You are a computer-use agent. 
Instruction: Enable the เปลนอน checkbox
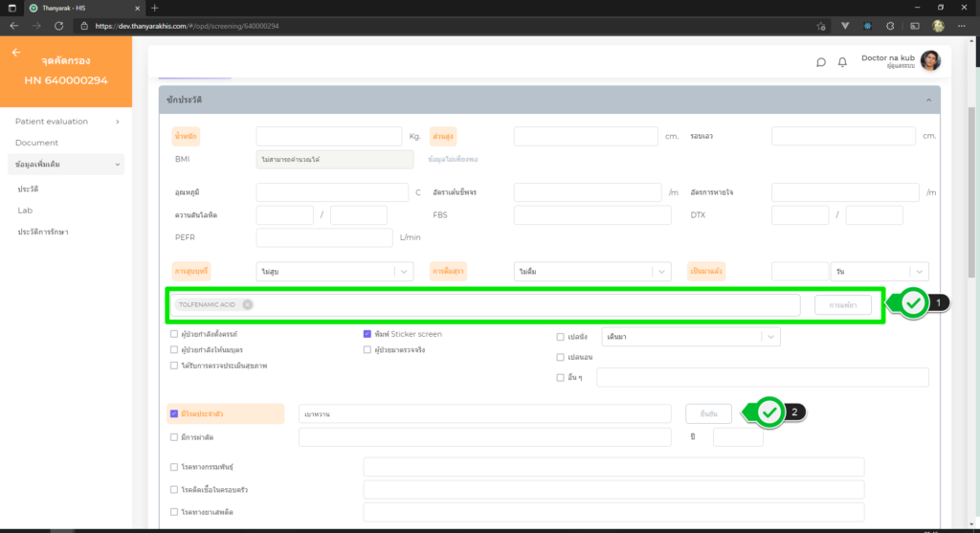click(561, 357)
